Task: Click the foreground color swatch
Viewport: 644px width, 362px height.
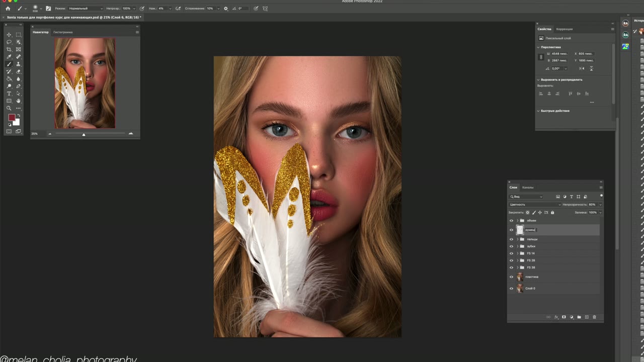Action: (12, 118)
